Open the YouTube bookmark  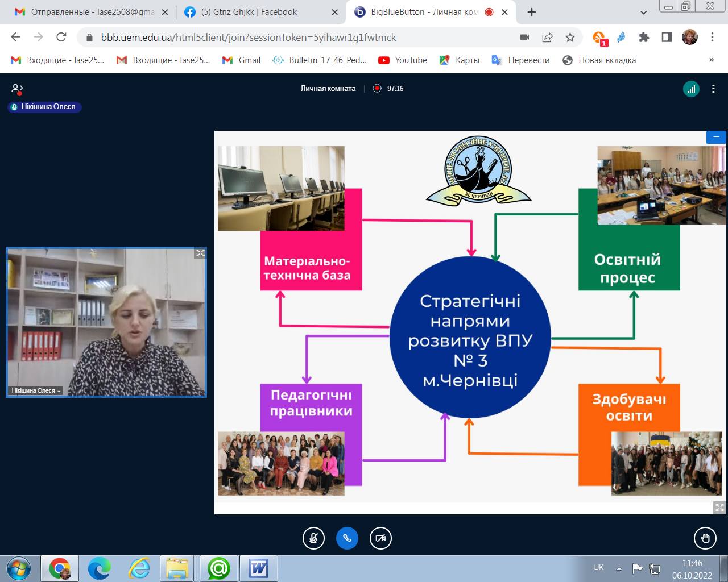(403, 60)
